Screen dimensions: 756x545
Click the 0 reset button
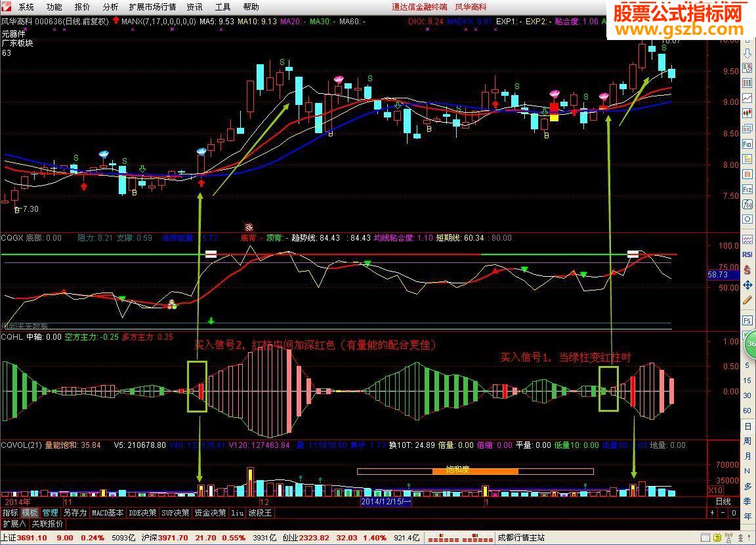pos(734,513)
